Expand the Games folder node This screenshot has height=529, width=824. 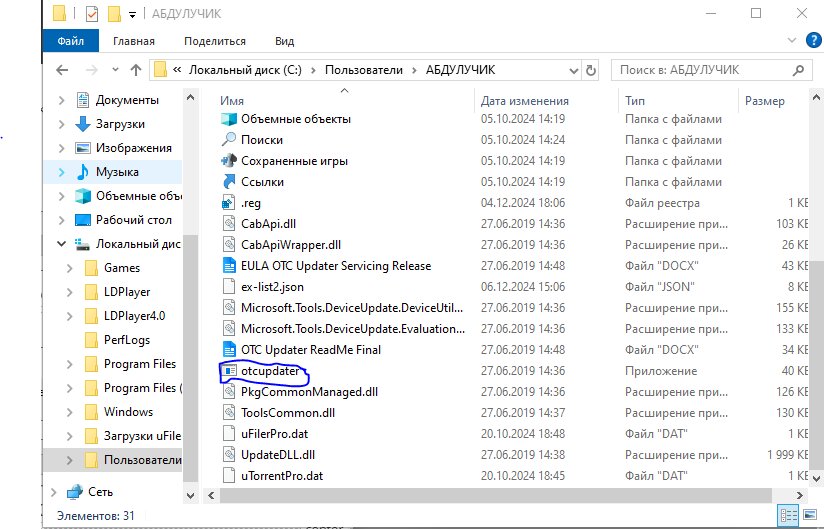pyautogui.click(x=69, y=268)
